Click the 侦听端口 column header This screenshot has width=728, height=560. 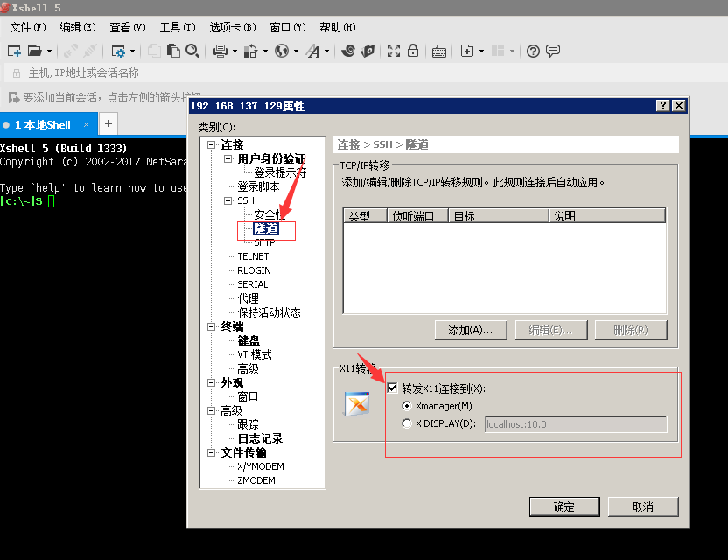(x=417, y=216)
